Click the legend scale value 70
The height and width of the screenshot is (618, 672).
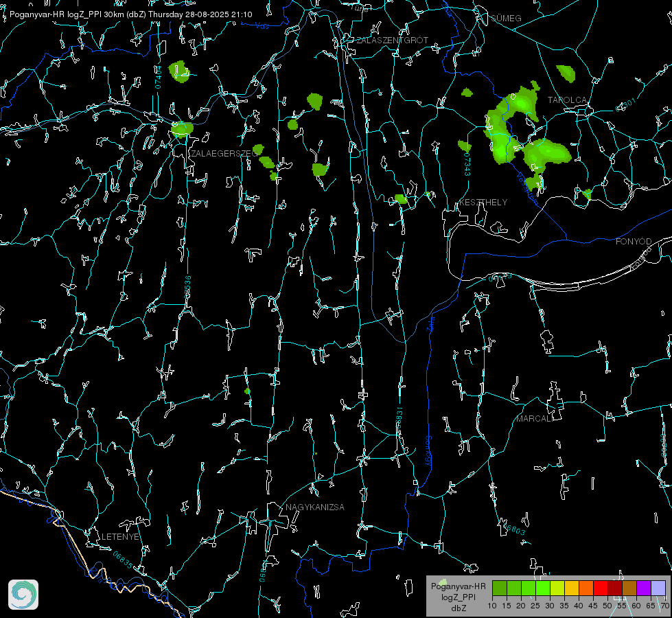click(x=664, y=606)
